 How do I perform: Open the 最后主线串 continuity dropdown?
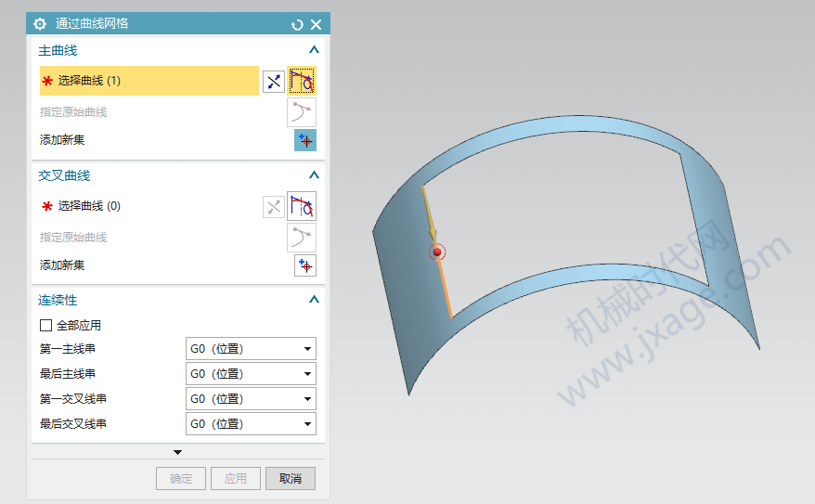click(x=251, y=373)
